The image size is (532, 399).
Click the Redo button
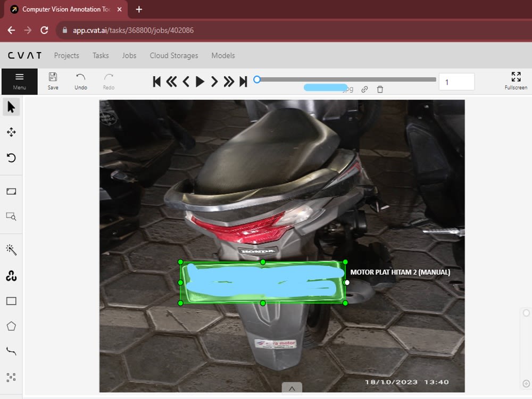tap(109, 81)
